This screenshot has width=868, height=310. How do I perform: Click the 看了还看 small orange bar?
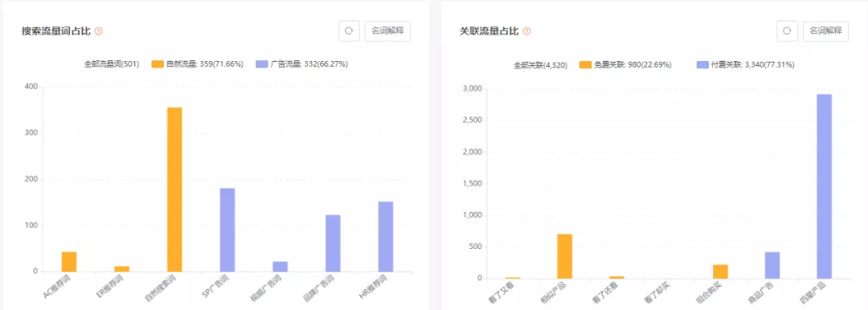616,277
